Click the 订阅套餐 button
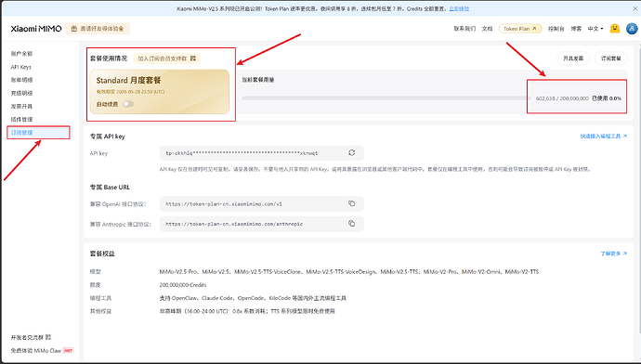This screenshot has height=364, width=641. pos(610,58)
